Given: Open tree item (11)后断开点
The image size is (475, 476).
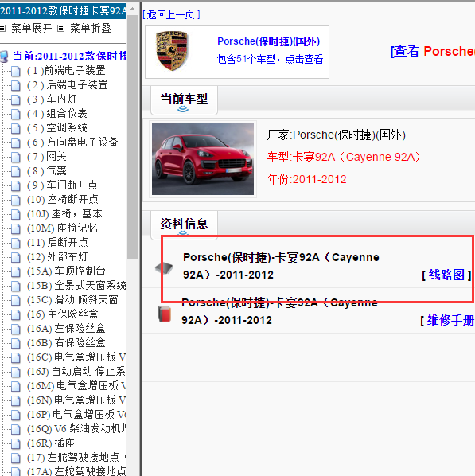Looking at the screenshot, I should 57,243.
